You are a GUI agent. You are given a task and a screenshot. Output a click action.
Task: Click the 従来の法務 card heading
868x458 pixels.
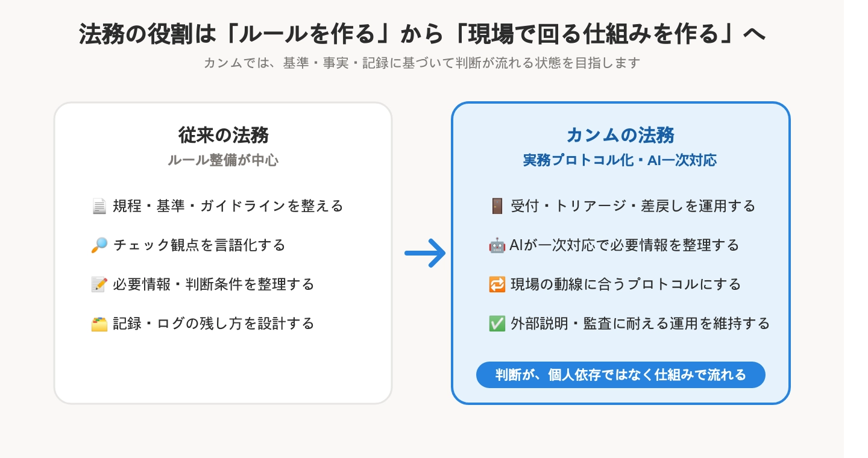(223, 135)
